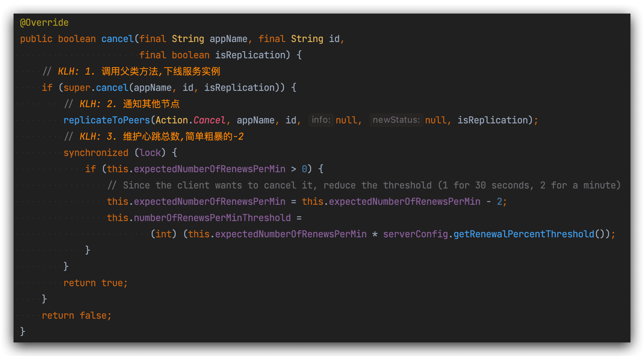Click the isReplication parameter in the method signature
The width and height of the screenshot is (644, 356).
(x=250, y=55)
